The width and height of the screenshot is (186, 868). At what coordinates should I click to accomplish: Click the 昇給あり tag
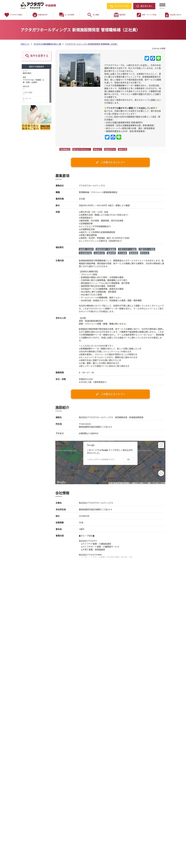97,149
